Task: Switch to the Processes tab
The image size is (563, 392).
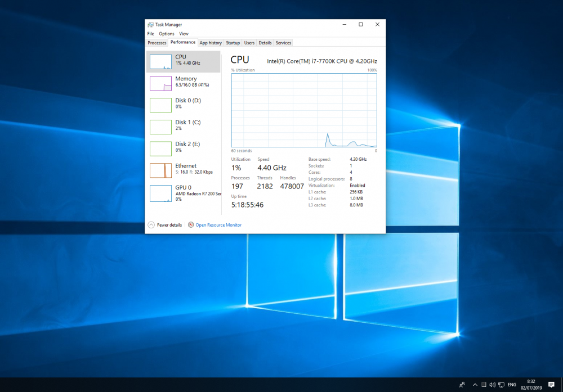Action: pos(157,43)
